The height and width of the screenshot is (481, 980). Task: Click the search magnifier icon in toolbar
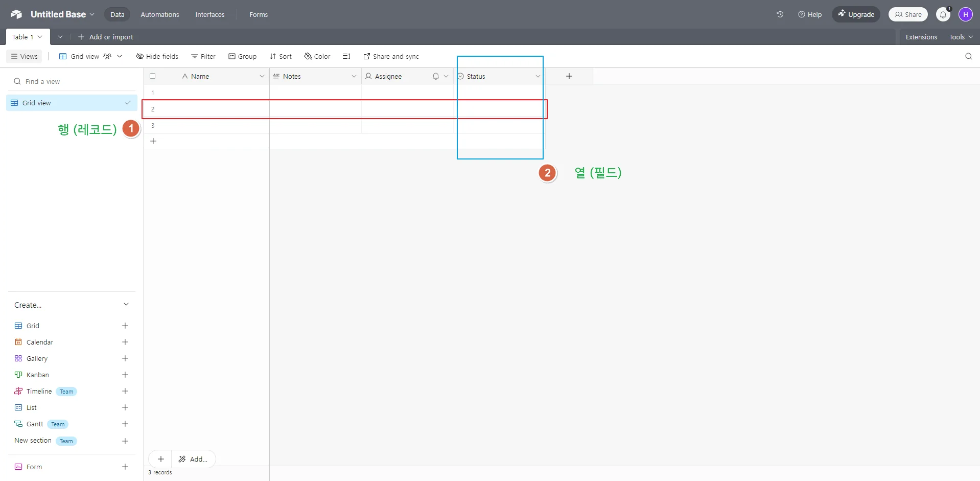(x=968, y=56)
